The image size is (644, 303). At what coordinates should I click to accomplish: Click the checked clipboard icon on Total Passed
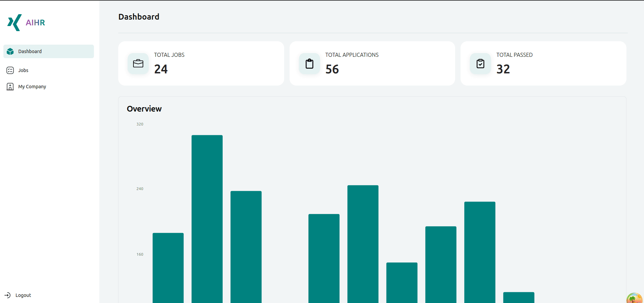[480, 64]
